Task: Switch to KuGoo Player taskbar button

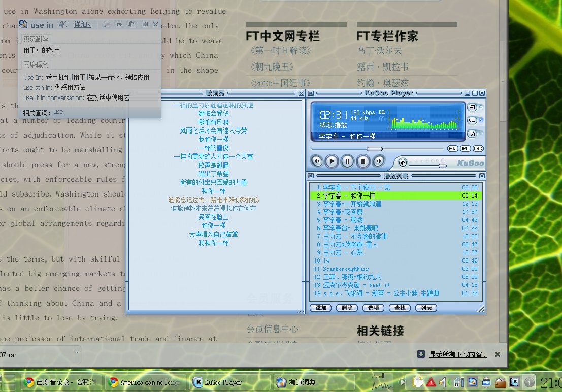Action: [230, 382]
